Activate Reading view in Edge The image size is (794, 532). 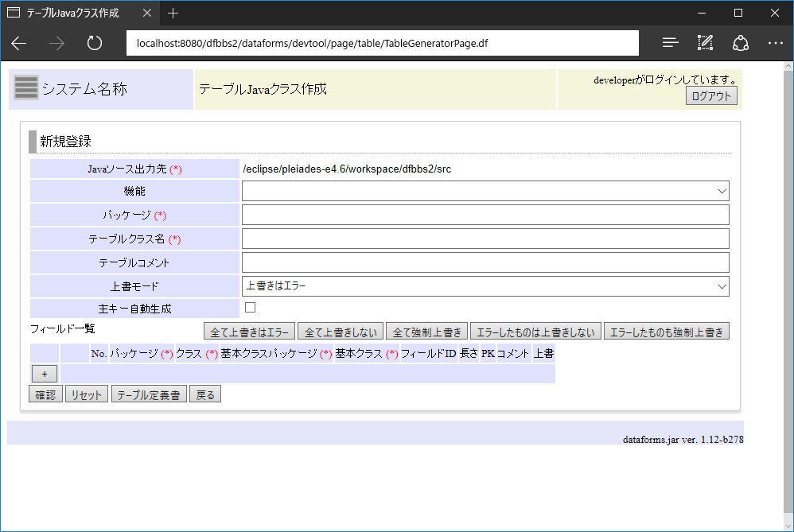tap(670, 43)
